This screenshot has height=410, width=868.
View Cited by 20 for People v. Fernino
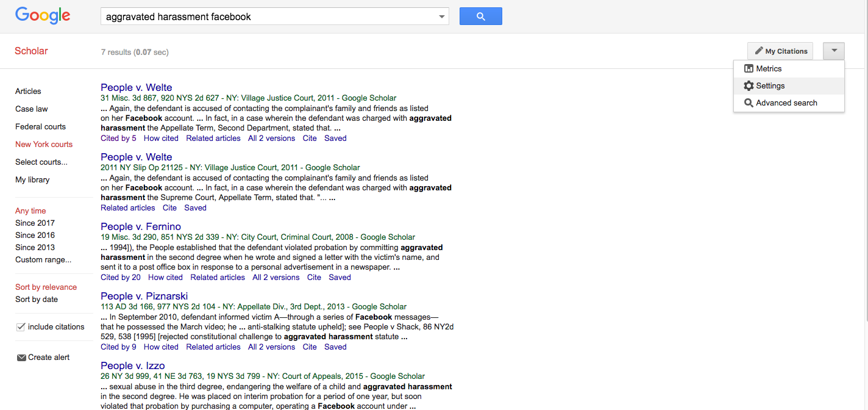[120, 277]
